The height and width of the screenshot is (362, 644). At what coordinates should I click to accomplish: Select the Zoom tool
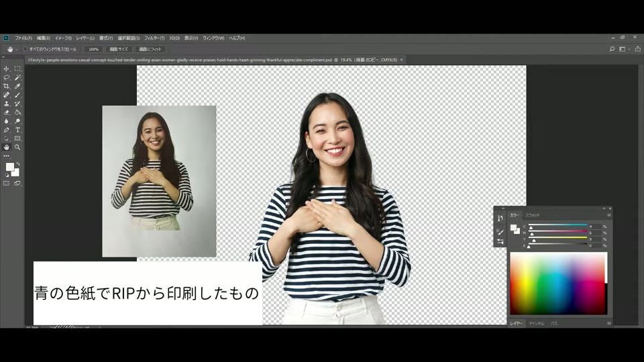click(17, 147)
